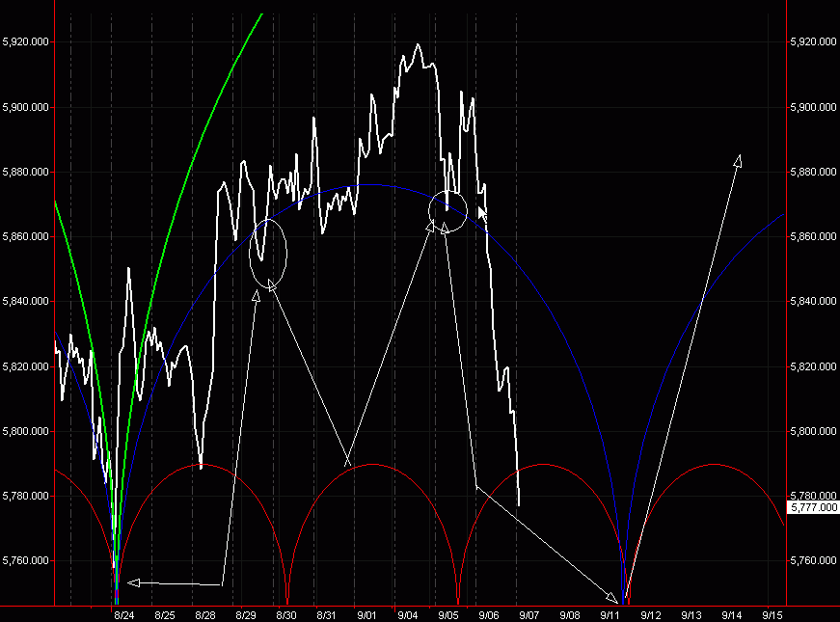Screen dimensions: 840x622
Task: Select the 9/06 date label
Action: pyautogui.click(x=489, y=615)
